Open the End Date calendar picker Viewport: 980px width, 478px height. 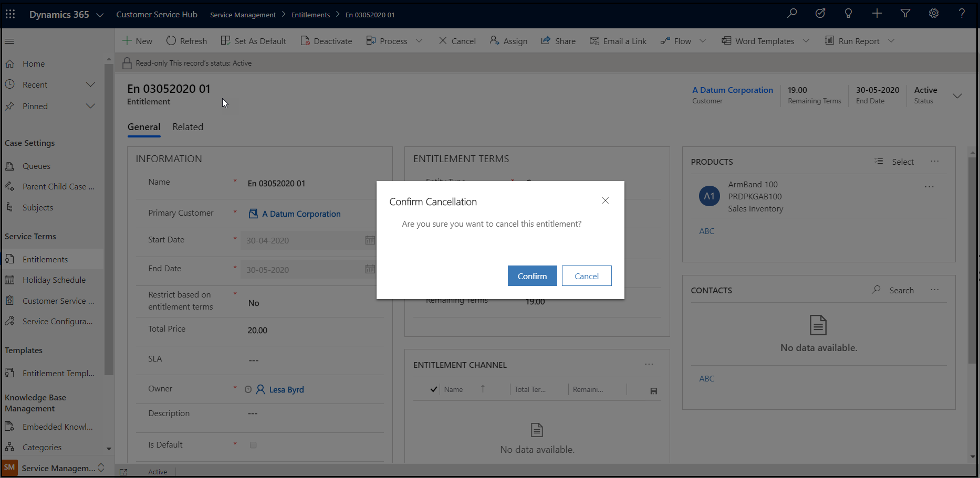(x=370, y=269)
